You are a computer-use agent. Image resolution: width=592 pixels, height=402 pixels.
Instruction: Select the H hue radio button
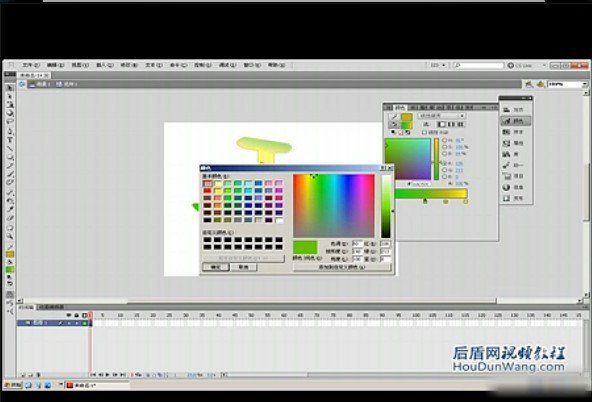pos(444,140)
